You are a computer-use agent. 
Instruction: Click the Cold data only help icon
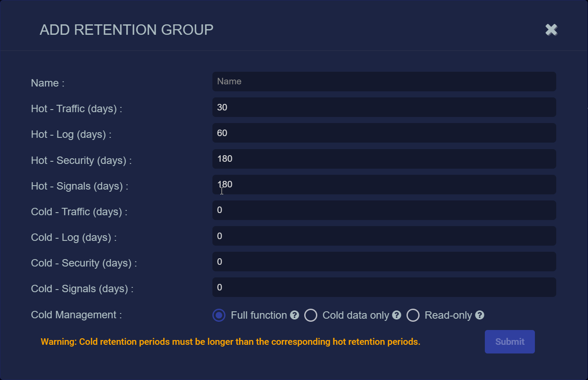[x=396, y=315]
